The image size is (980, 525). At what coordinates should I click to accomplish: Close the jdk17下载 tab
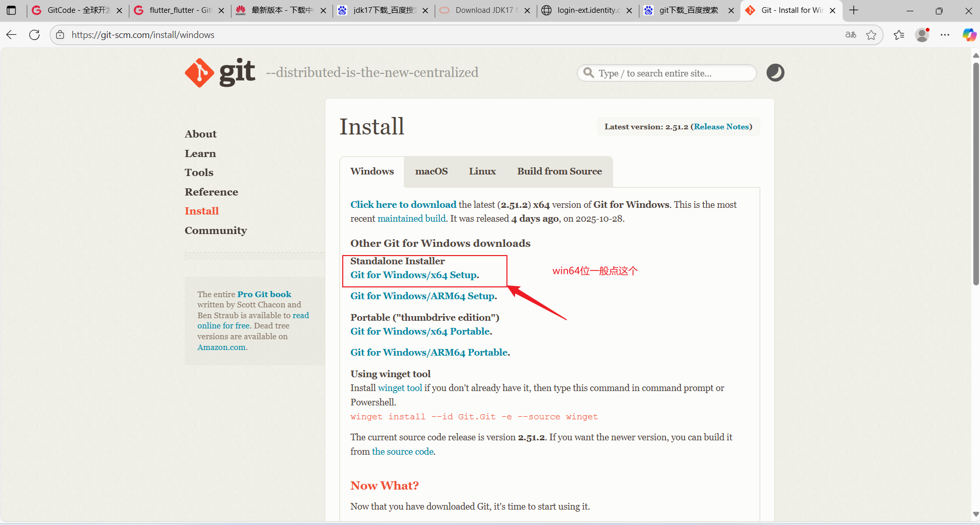tap(425, 10)
